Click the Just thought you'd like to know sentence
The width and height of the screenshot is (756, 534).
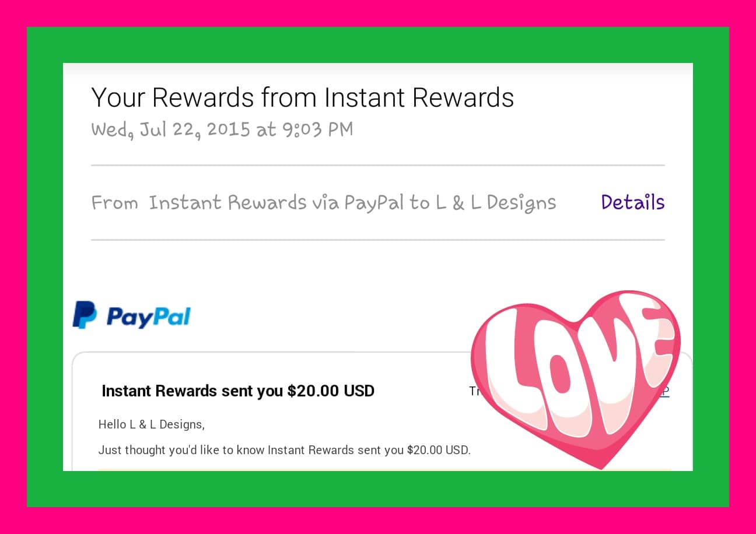tap(284, 450)
